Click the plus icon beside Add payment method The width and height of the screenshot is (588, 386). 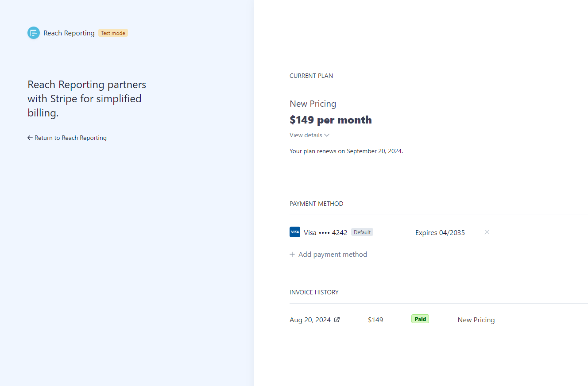point(292,254)
